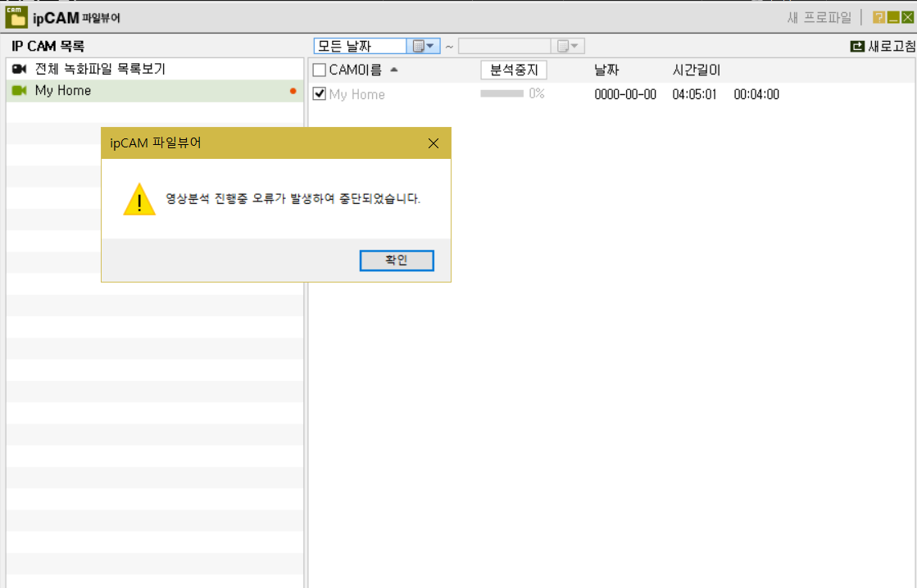Click the error message text in the dialog
917x588 pixels.
coord(293,199)
